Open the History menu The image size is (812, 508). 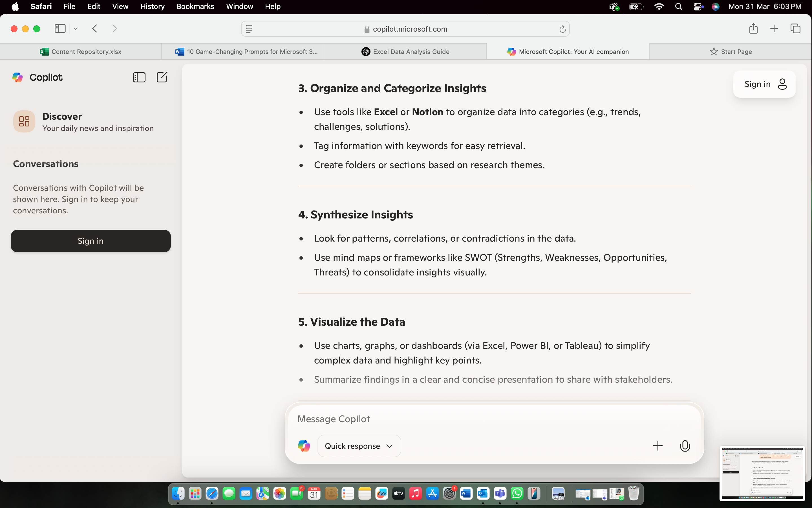point(152,6)
